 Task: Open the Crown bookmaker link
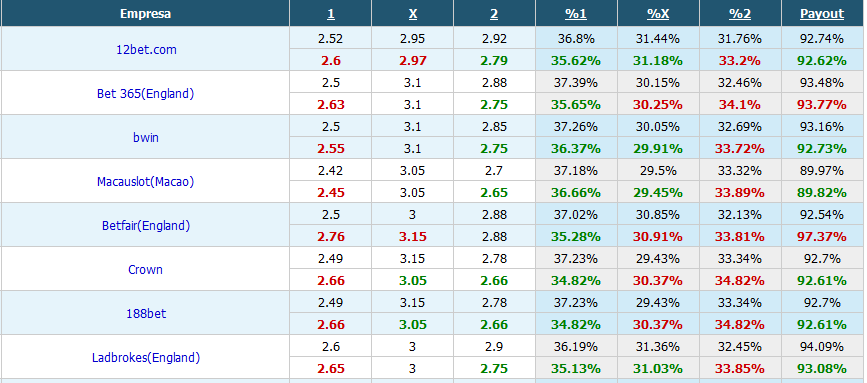pyautogui.click(x=145, y=270)
